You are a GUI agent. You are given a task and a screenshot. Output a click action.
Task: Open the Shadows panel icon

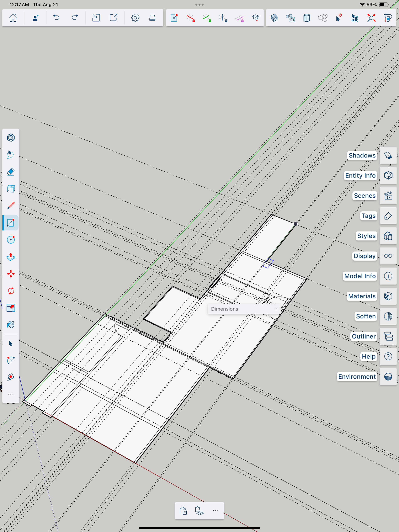coord(388,155)
